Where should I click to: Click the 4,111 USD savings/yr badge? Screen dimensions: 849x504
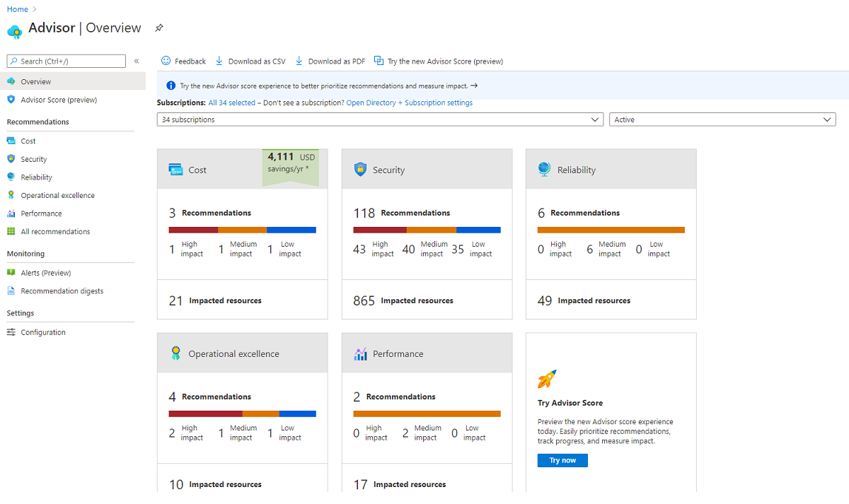pyautogui.click(x=291, y=168)
